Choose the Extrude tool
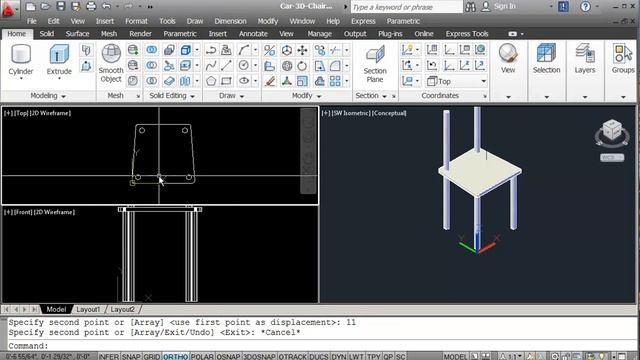This screenshot has height=360, width=640. [x=59, y=60]
